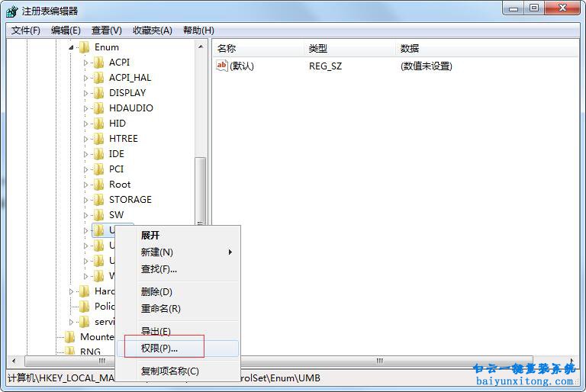Choose 查找(F)... in the context menu
The image size is (586, 392).
178,269
